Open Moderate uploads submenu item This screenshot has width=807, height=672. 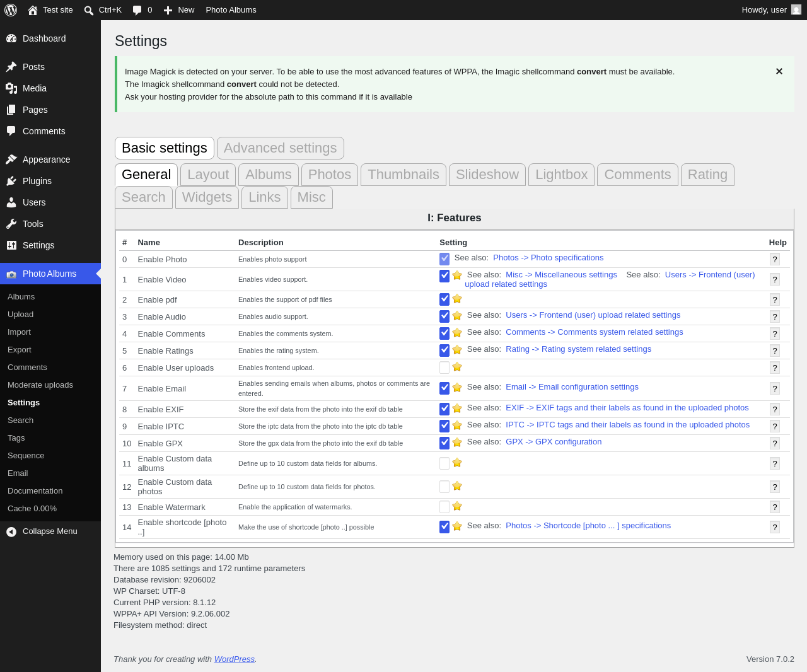pyautogui.click(x=40, y=385)
